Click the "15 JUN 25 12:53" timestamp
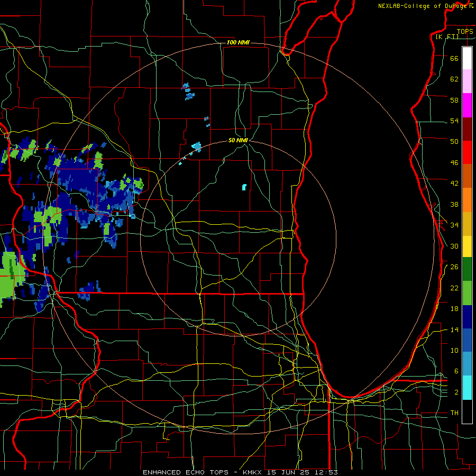476x476 pixels. tap(303, 472)
